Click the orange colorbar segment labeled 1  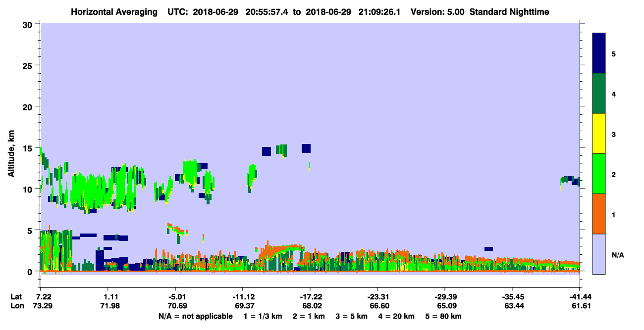(x=599, y=214)
